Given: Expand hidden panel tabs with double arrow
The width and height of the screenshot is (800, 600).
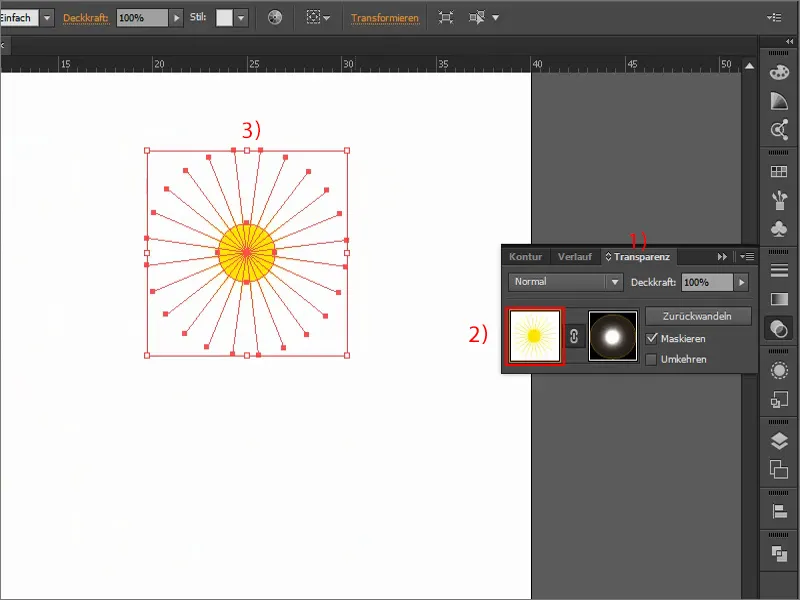Looking at the screenshot, I should coord(722,257).
